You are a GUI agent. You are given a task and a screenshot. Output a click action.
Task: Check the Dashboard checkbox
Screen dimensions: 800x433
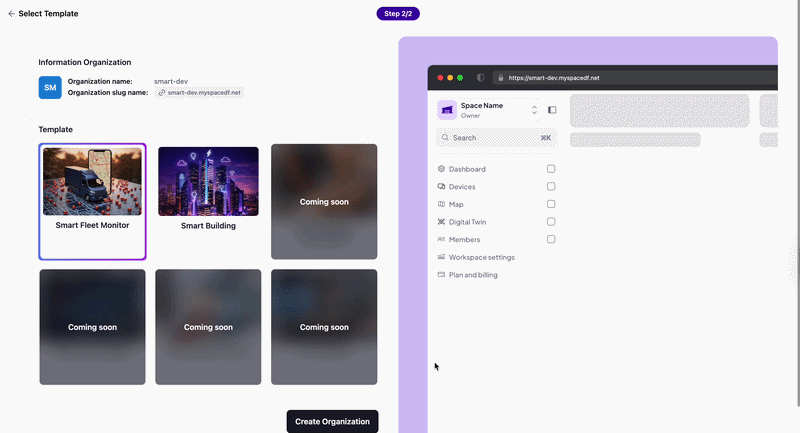(x=551, y=169)
